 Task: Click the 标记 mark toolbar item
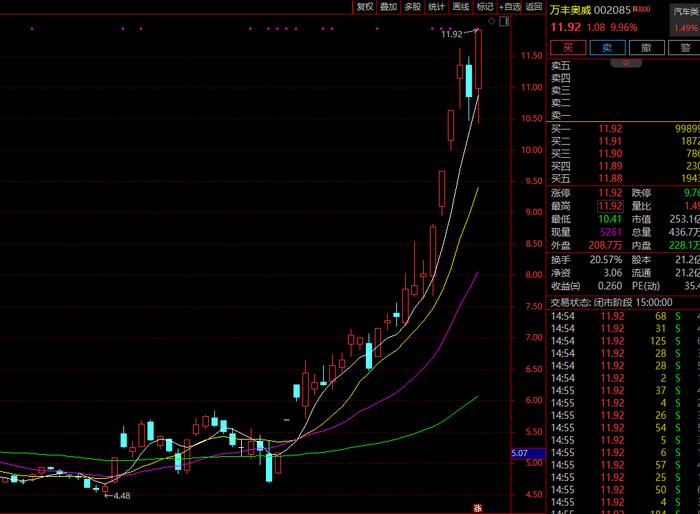485,7
